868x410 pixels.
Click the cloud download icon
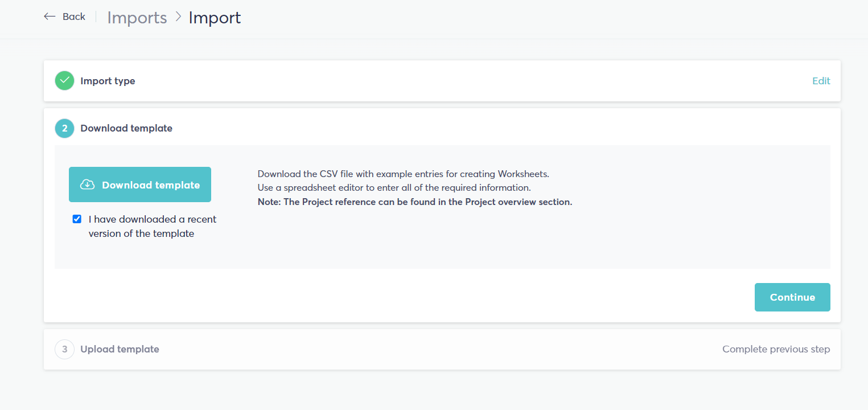click(87, 184)
